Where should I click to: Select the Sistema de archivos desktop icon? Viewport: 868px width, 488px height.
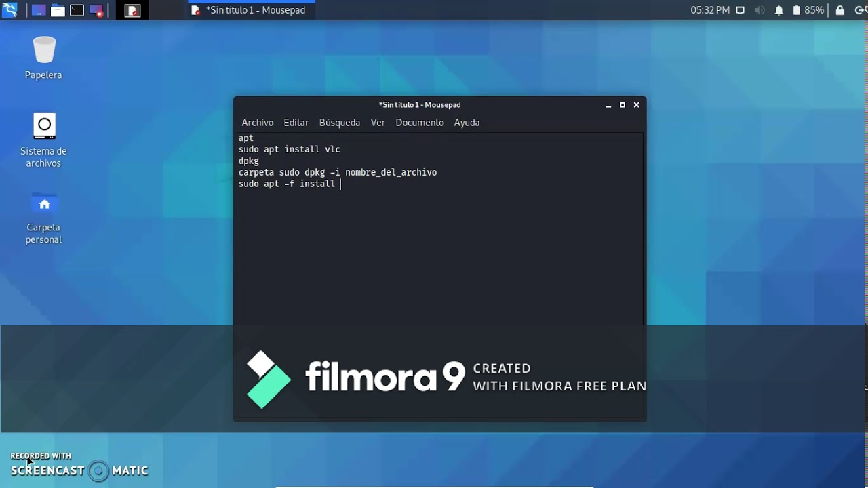pyautogui.click(x=43, y=140)
